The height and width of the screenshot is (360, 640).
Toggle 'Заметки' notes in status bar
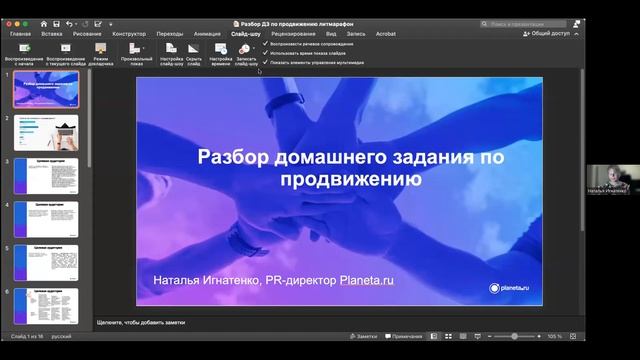tap(363, 336)
